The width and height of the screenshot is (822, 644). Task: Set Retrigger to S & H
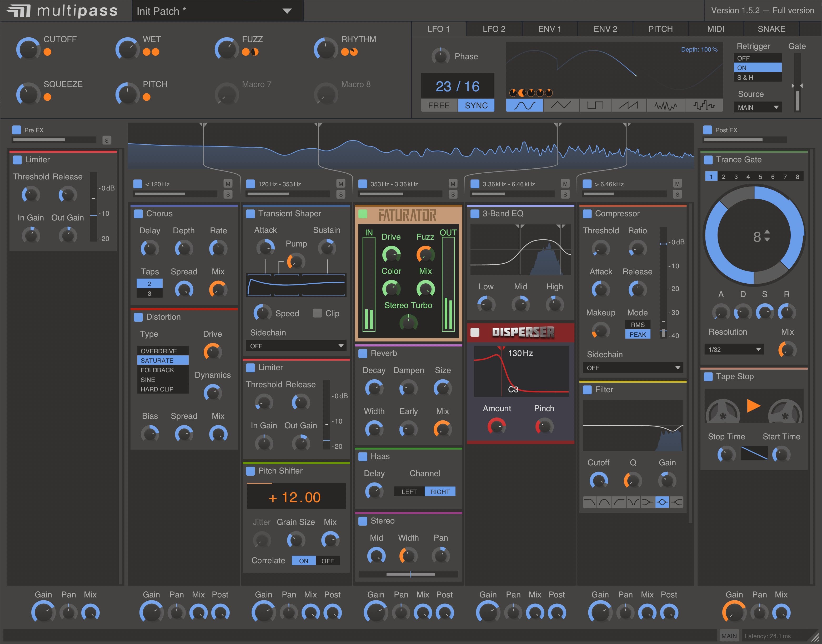tap(758, 77)
